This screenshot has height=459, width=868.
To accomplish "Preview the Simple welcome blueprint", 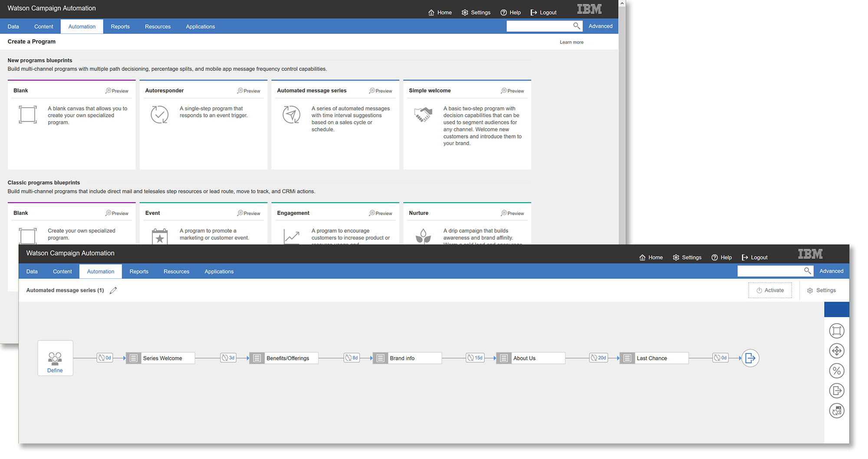I will click(x=513, y=91).
